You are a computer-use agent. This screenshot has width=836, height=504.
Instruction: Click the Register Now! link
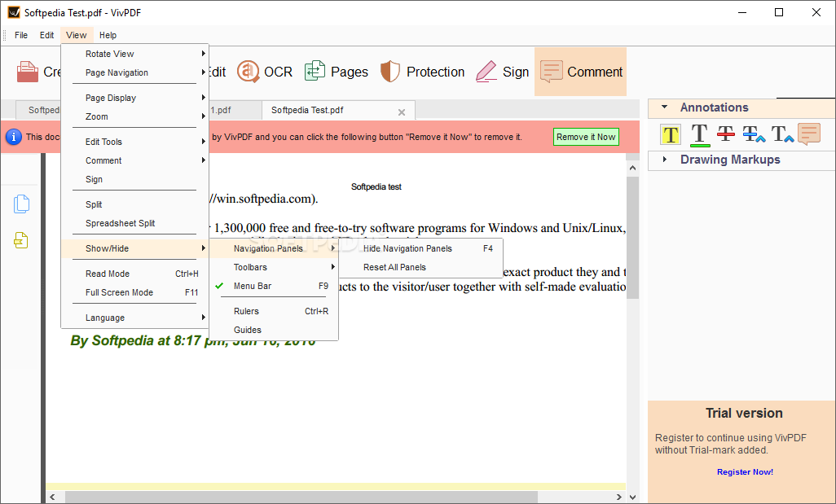[x=745, y=472]
